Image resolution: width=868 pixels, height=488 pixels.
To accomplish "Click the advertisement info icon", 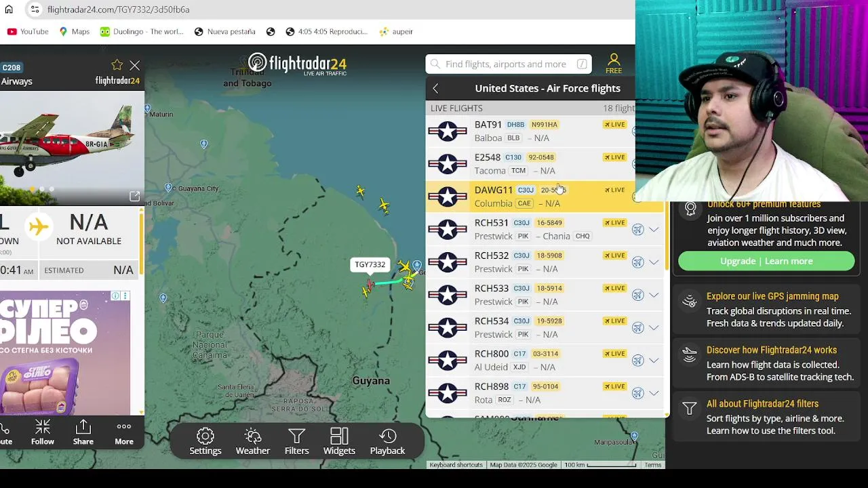I will point(116,296).
